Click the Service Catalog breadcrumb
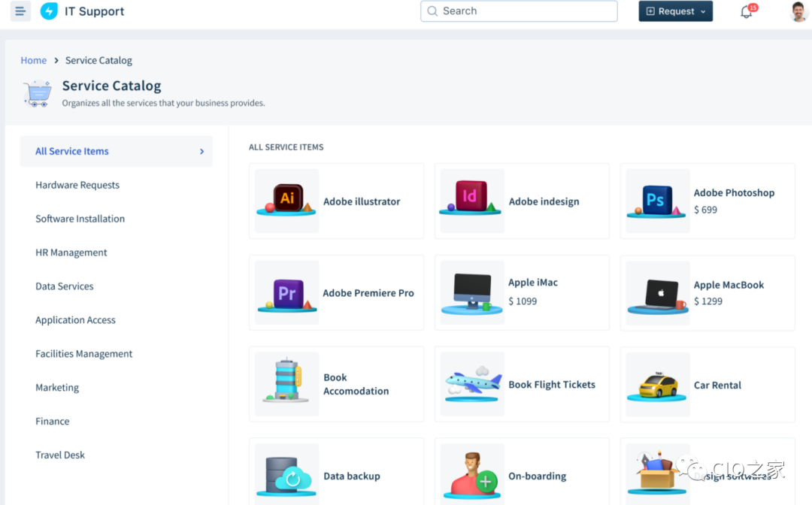Screen dimensions: 812x505 [x=98, y=60]
